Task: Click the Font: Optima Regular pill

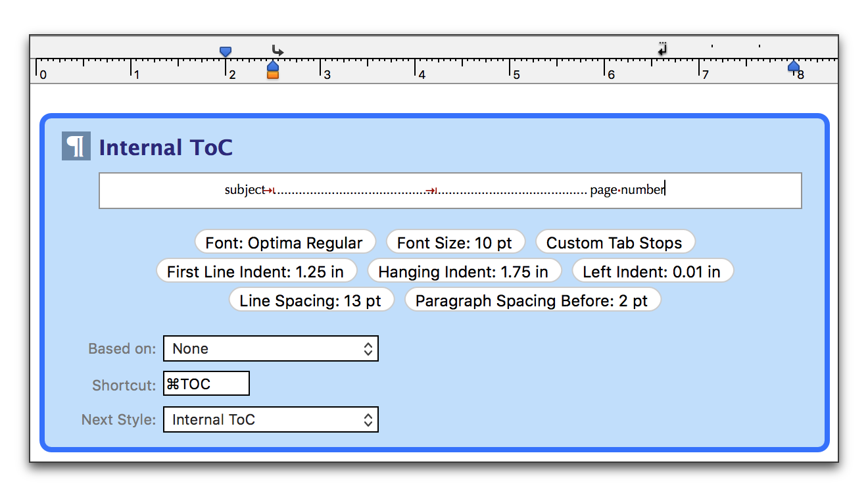Action: tap(285, 243)
